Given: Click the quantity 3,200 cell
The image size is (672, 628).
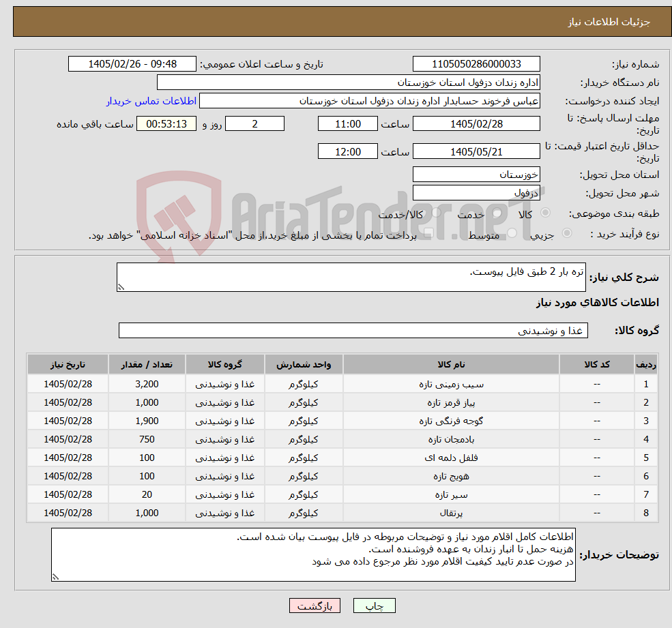Looking at the screenshot, I should click(x=147, y=385).
